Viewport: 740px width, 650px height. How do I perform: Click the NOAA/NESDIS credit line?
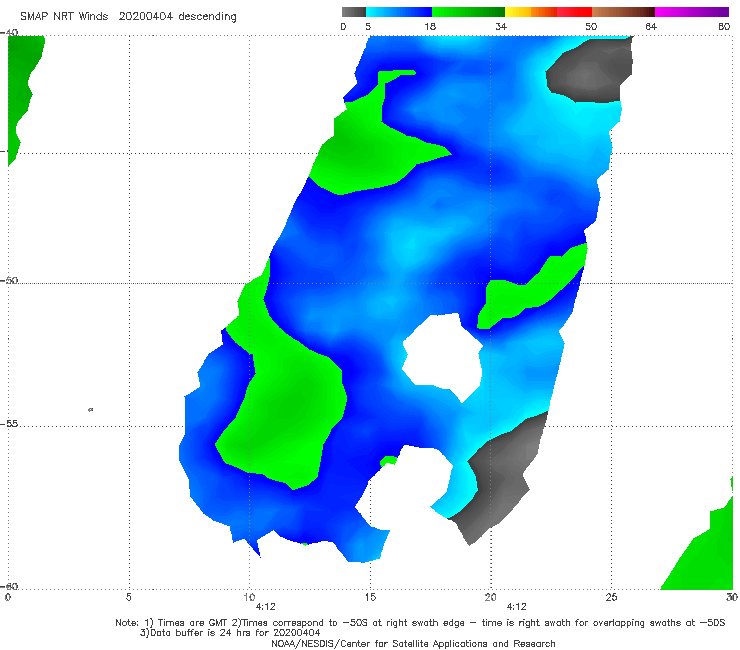pyautogui.click(x=413, y=643)
